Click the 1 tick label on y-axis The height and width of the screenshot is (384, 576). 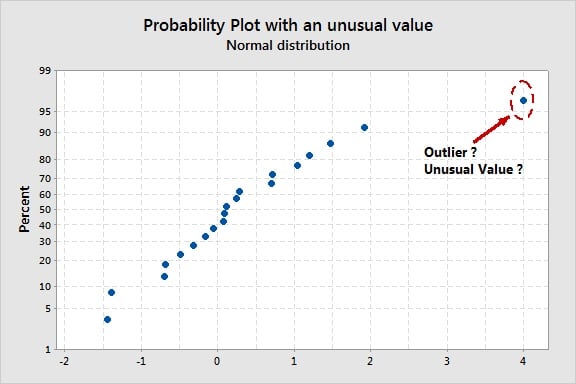point(48,349)
